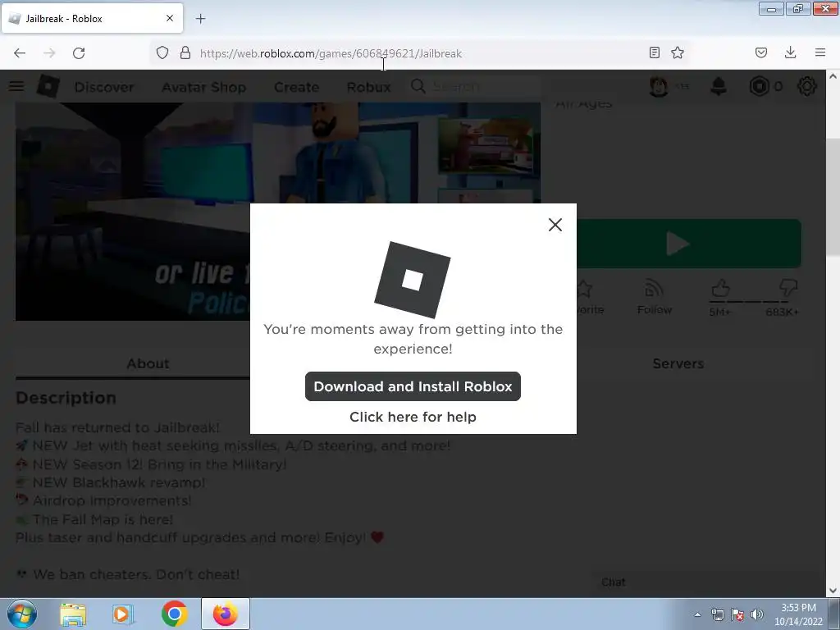The image size is (840, 630).
Task: Open the notifications bell icon
Action: pyautogui.click(x=719, y=86)
